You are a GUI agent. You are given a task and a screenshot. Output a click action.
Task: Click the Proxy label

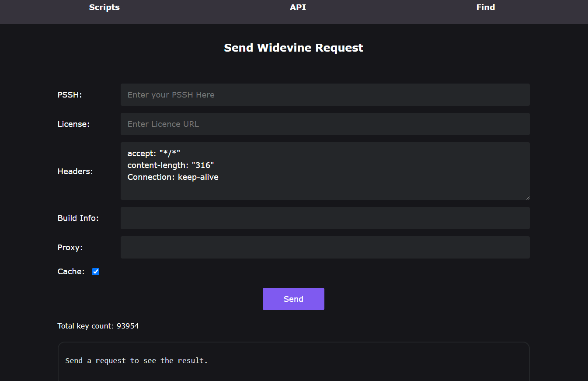(70, 248)
